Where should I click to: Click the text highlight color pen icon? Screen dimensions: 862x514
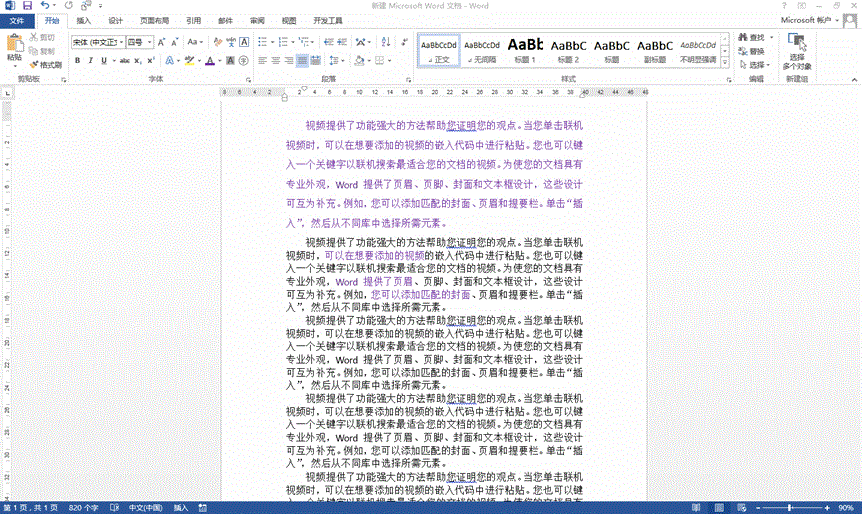(x=190, y=61)
